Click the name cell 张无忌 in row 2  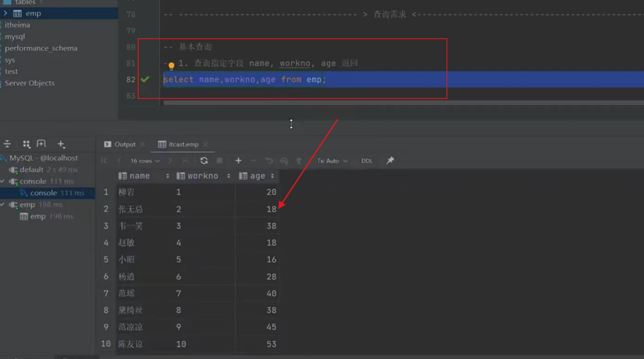point(131,209)
